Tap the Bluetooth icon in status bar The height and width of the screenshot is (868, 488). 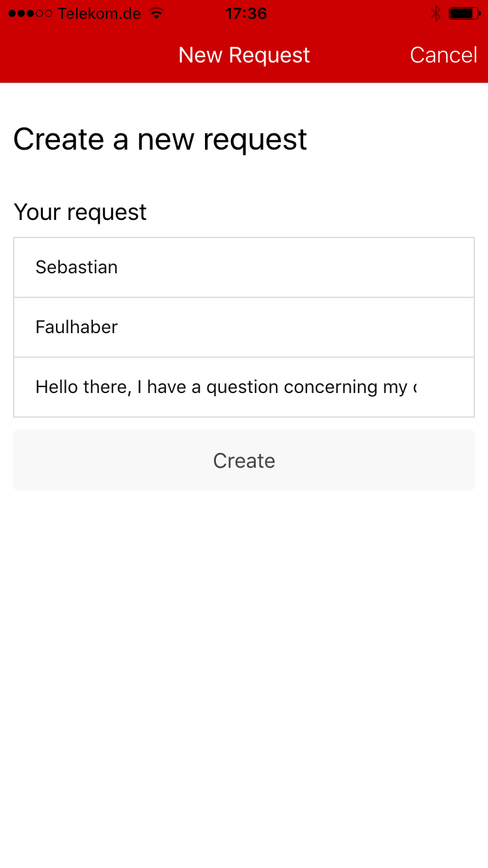tap(435, 13)
